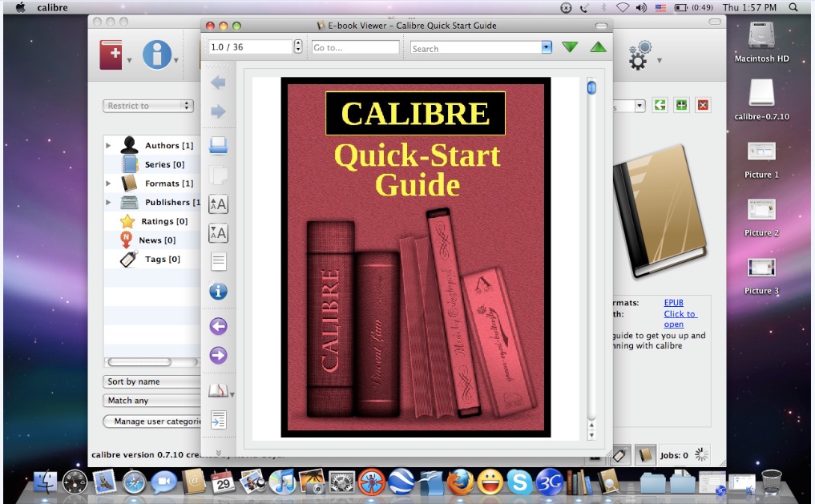This screenshot has height=504, width=815.
Task: Expand the Formats [1] category
Action: [x=108, y=183]
